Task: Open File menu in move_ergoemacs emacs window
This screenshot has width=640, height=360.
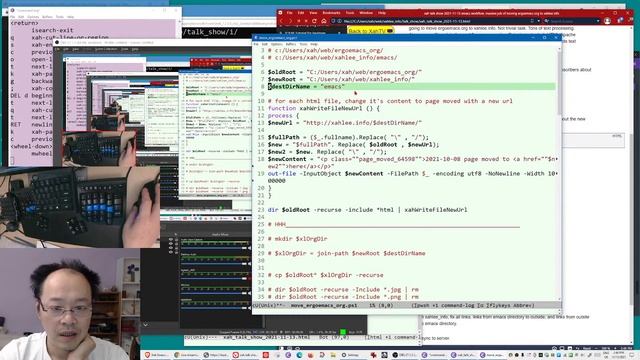Action: tap(256, 44)
